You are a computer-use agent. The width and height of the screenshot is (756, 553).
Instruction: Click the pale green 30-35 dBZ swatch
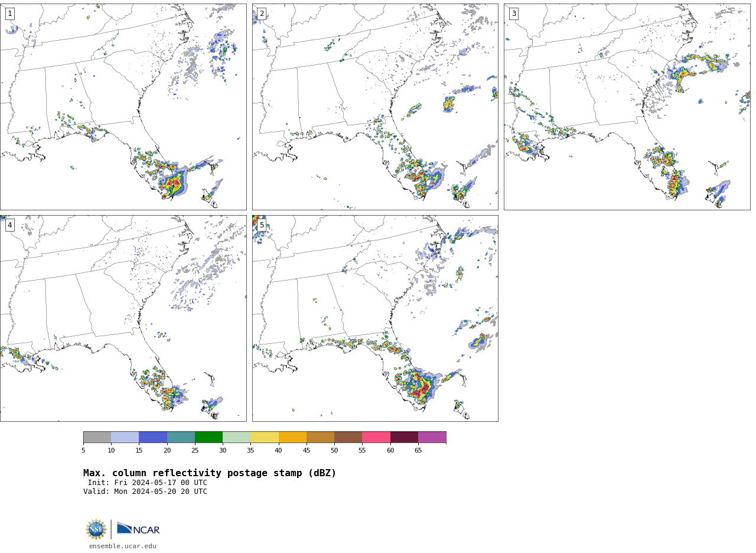236,437
